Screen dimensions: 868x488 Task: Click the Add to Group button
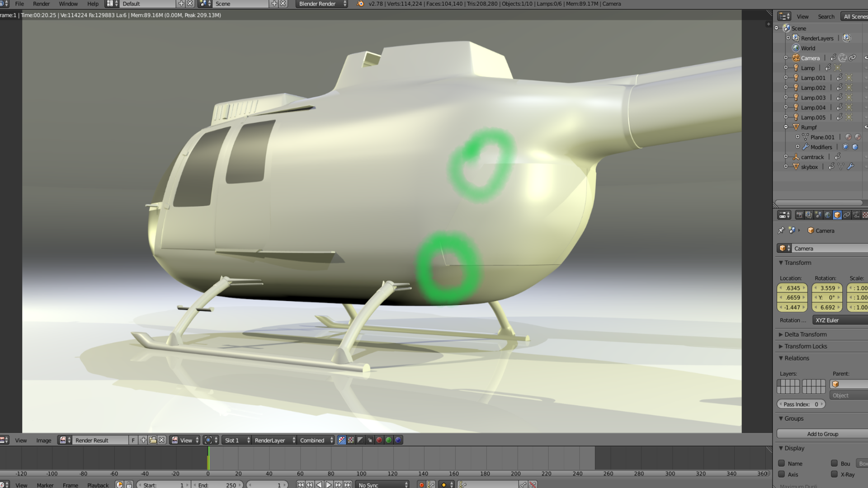822,434
